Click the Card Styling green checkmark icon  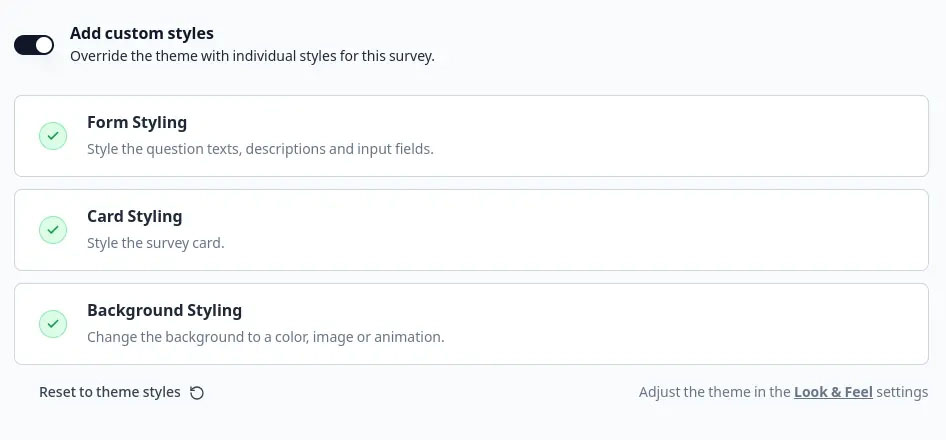coord(53,230)
